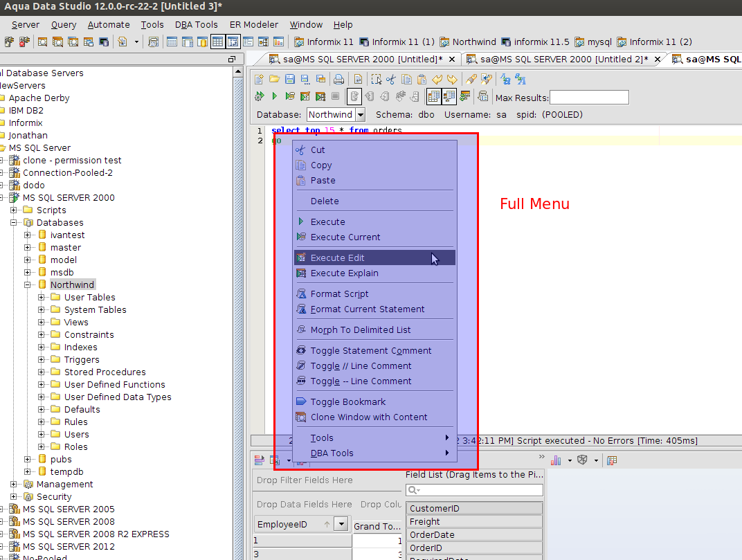Click the Execute Edit toolbar icon

(x=305, y=97)
